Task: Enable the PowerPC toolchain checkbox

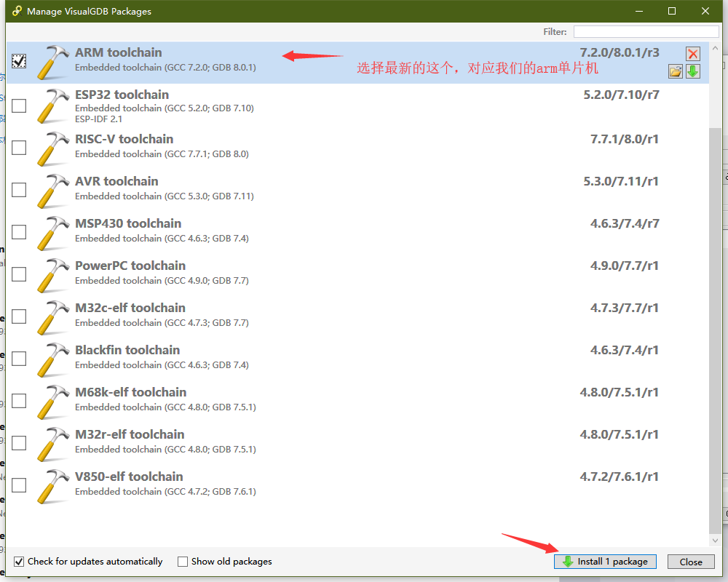Action: (x=19, y=274)
